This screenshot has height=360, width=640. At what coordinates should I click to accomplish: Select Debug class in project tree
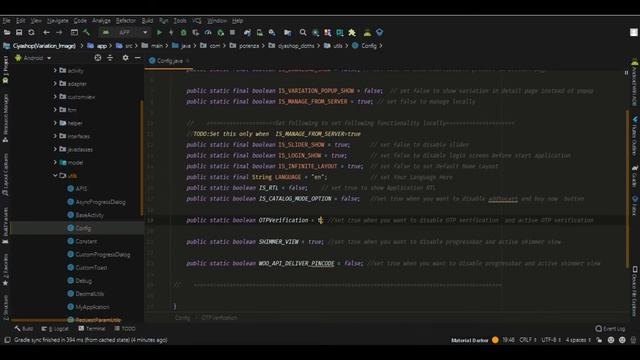pos(80,280)
